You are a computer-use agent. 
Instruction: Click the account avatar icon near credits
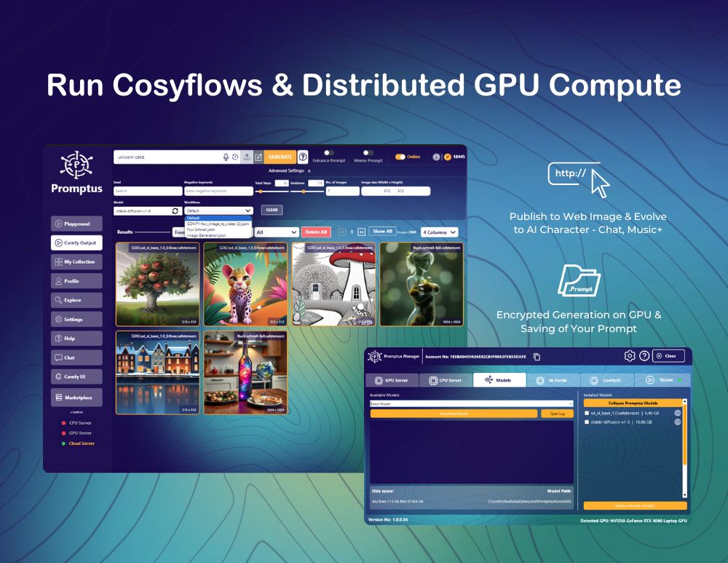coord(436,157)
